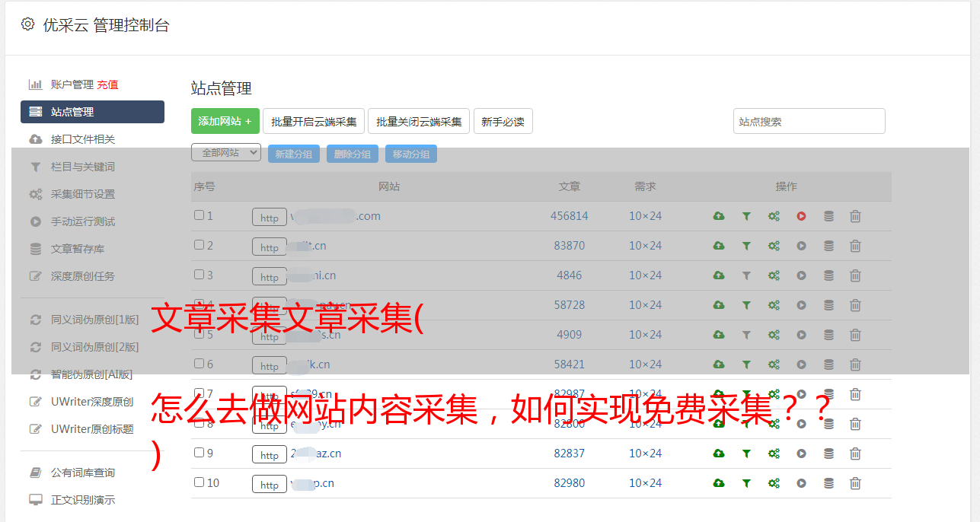Click the http button in row 1
The height and width of the screenshot is (522, 980).
pos(270,218)
